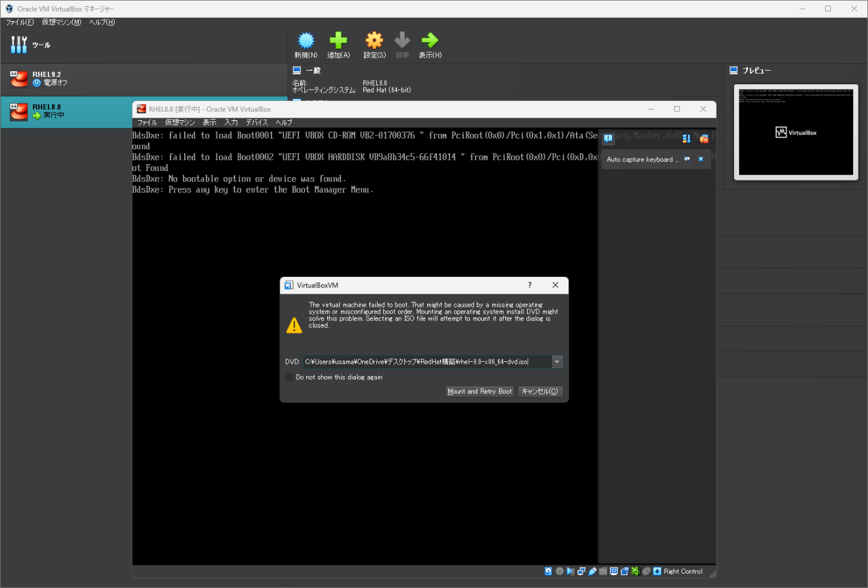Screen dimensions: 868x588
Task: Select the RHEL8.8 running virtual machine
Action: [67, 112]
